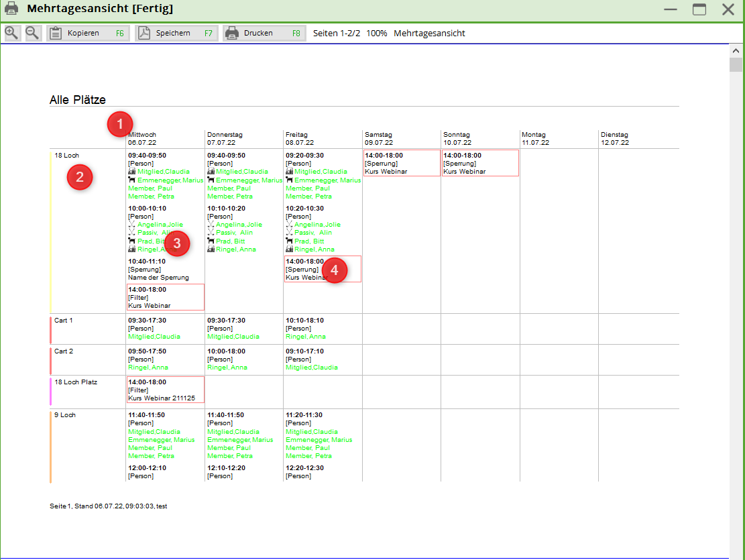Image resolution: width=745 pixels, height=560 pixels.
Task: Select the Dienstag 12.07.22 column header
Action: click(614, 139)
